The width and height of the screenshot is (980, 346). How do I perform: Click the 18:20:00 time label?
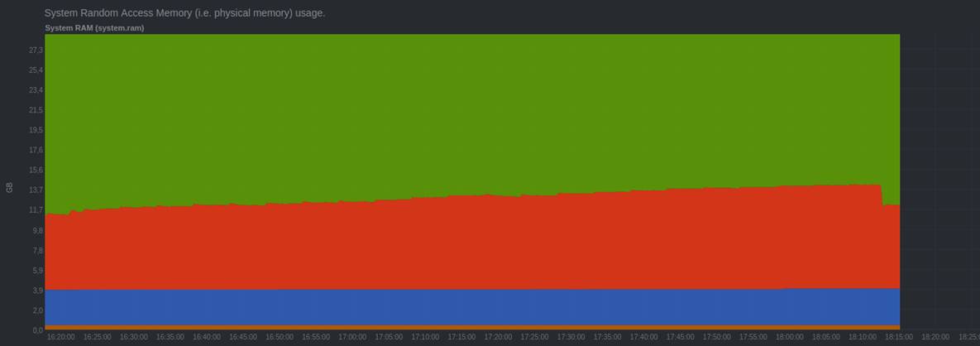935,337
